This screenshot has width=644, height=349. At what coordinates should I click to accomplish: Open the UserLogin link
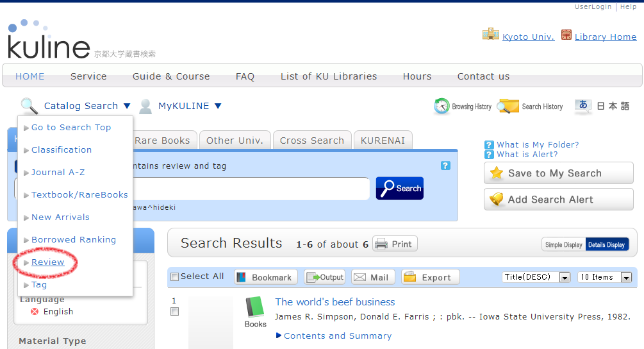click(x=593, y=6)
